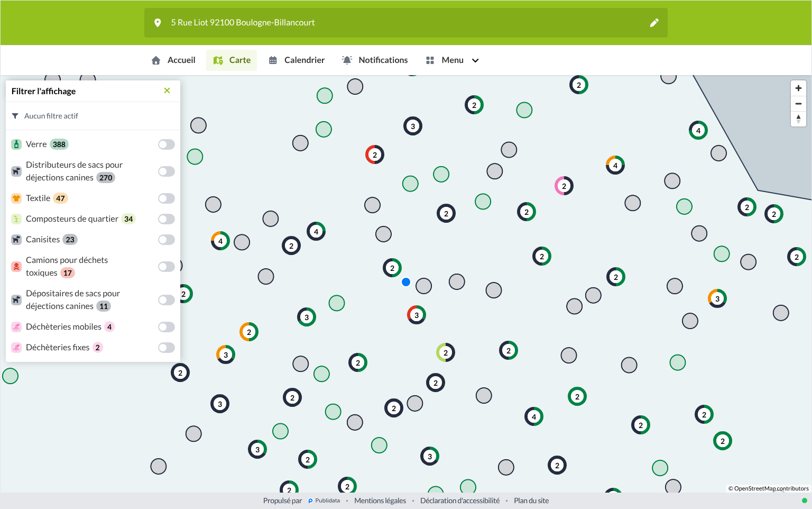Open the Notifications tab
The image size is (812, 509).
click(x=375, y=60)
